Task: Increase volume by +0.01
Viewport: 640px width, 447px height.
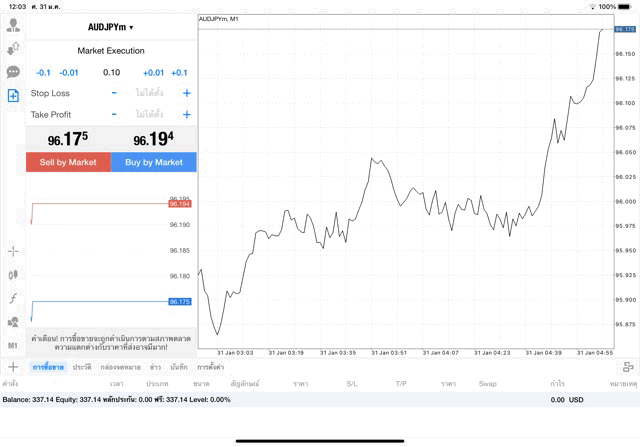Action: 153,73
